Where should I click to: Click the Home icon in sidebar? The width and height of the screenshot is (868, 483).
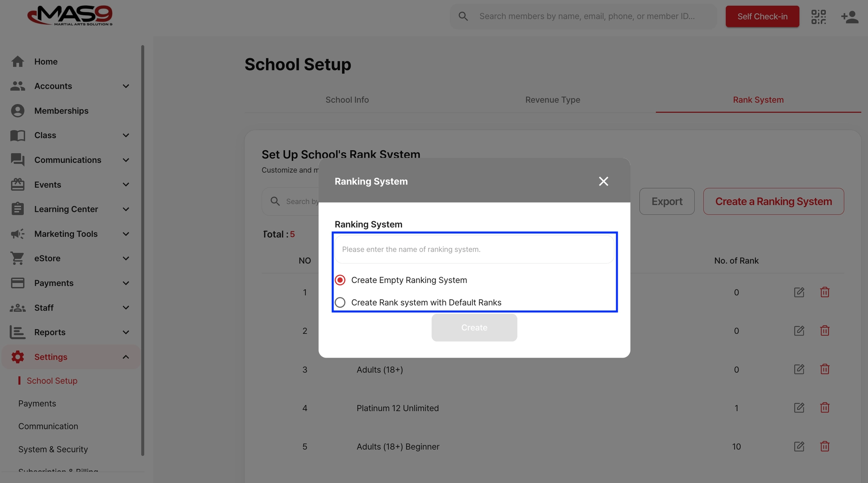[x=17, y=61]
